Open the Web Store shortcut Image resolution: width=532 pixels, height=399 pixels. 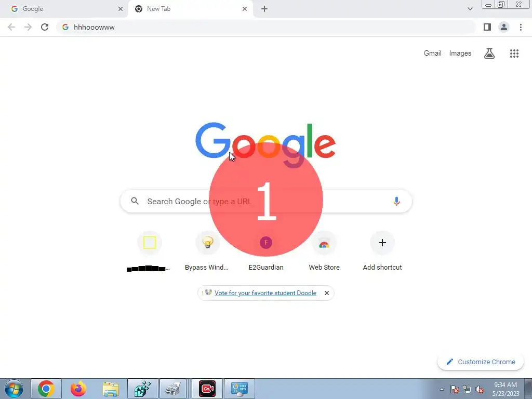(324, 252)
